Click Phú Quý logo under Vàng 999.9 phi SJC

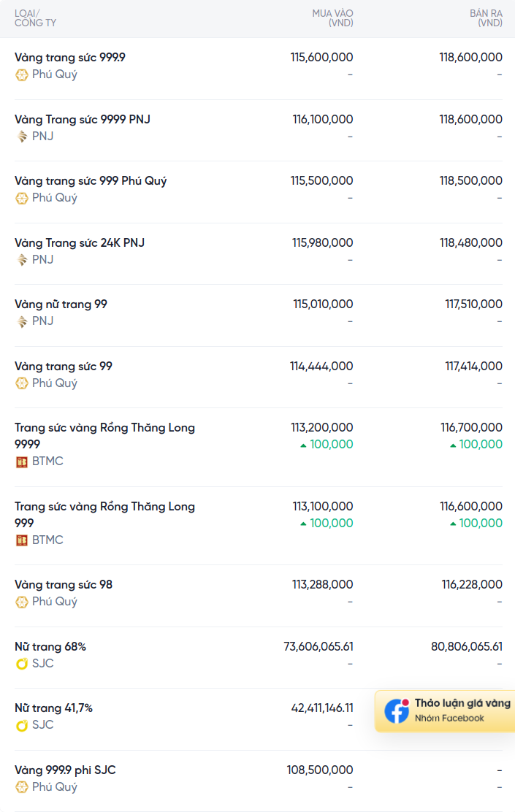point(21,788)
